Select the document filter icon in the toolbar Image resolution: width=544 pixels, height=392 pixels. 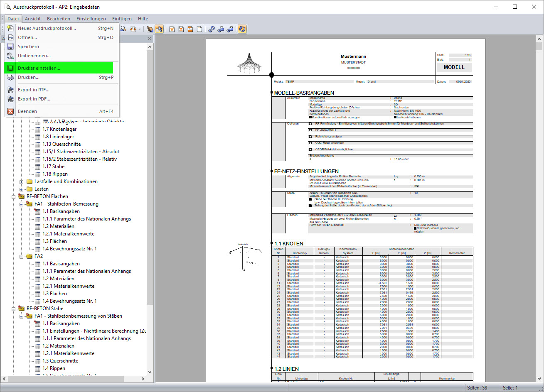click(172, 29)
